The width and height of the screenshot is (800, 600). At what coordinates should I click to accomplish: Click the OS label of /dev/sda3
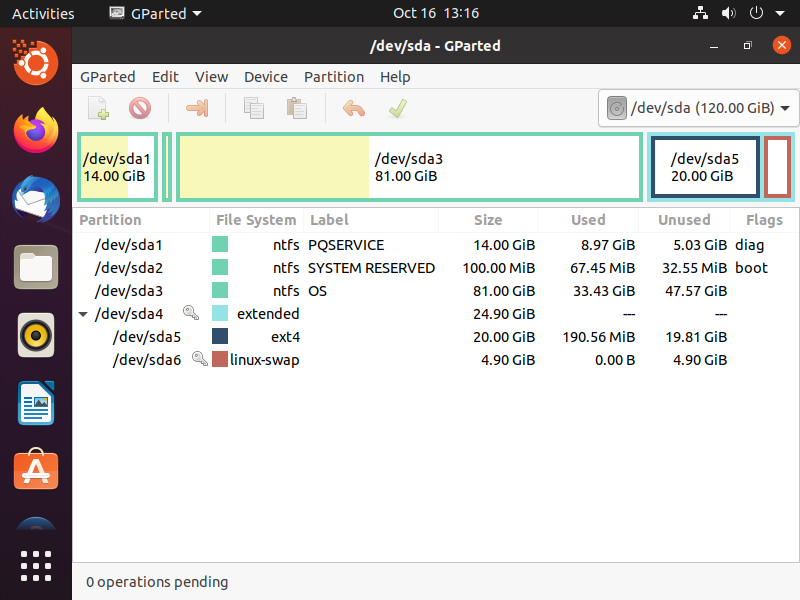(317, 291)
